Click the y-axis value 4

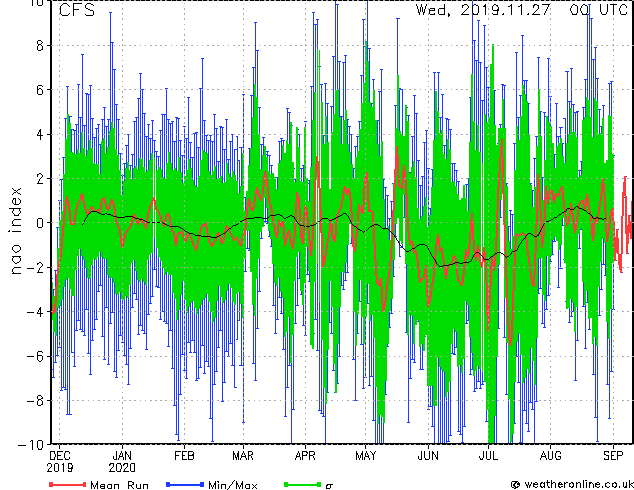[x=40, y=134]
